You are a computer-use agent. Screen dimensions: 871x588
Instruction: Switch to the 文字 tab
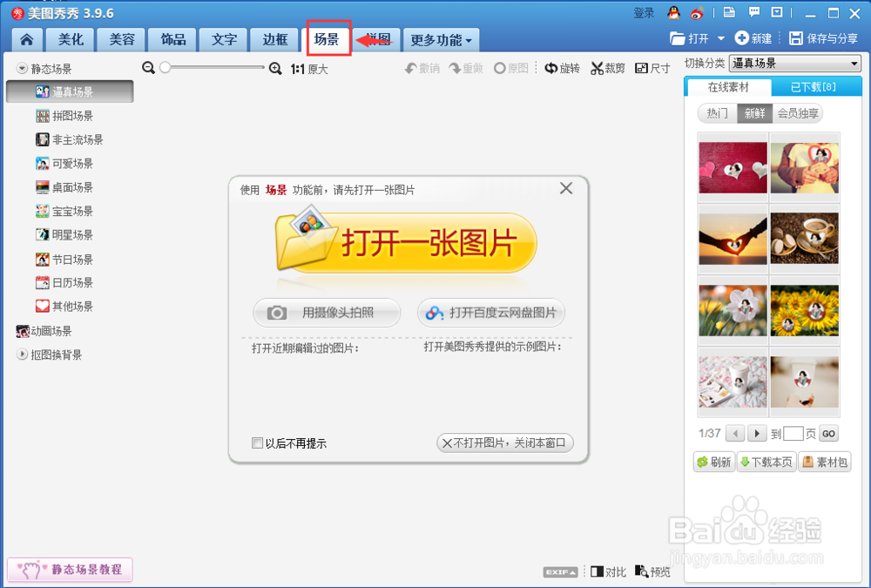pos(224,39)
